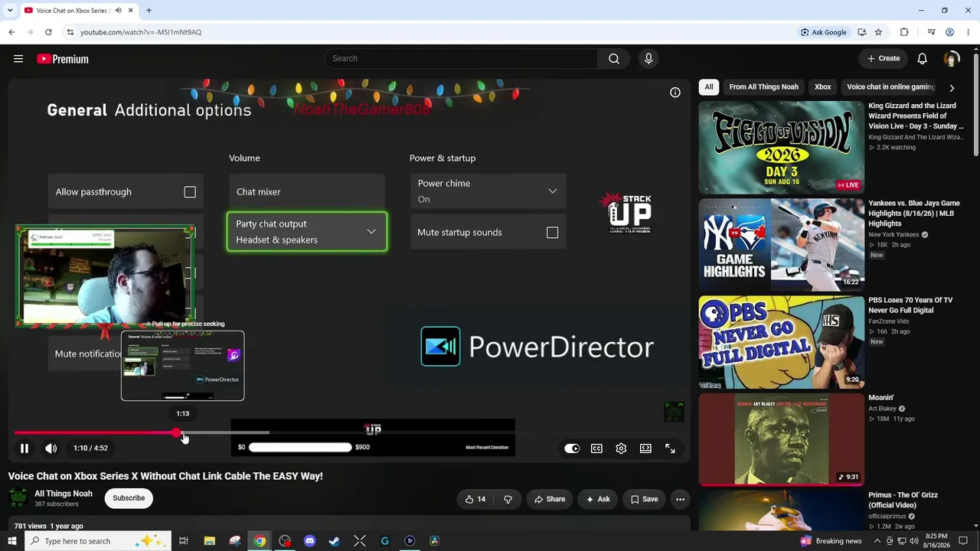
Task: Select Voice chat in online gaming chip
Action: tap(890, 87)
